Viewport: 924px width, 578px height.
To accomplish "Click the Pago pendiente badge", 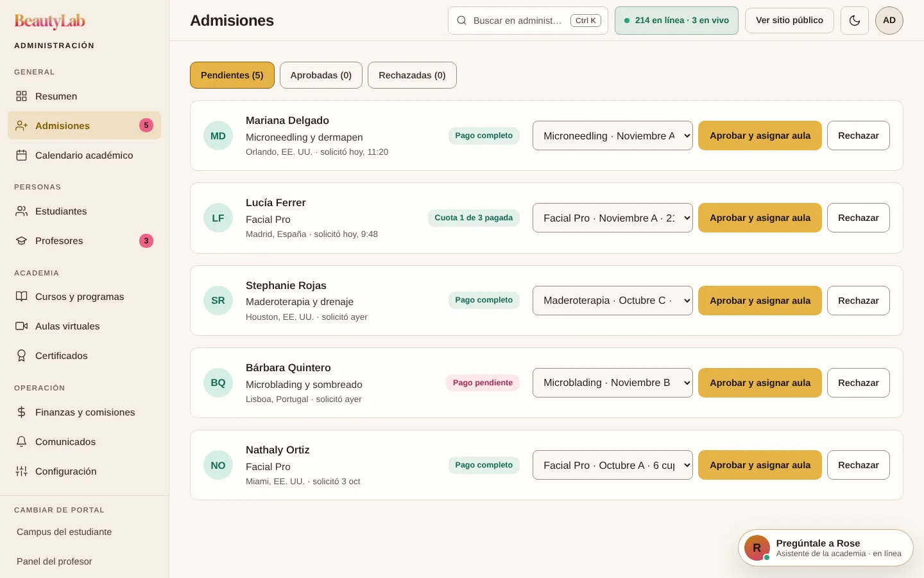I will tap(483, 383).
